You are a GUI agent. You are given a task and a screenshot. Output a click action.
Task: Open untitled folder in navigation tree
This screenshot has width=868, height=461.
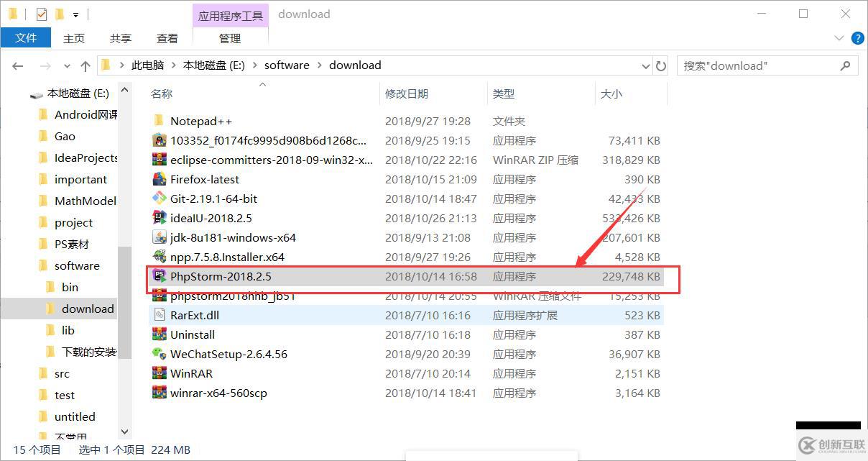click(x=75, y=417)
